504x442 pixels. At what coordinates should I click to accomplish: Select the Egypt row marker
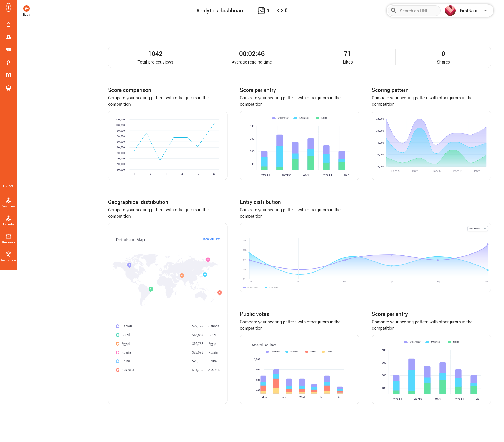point(118,343)
